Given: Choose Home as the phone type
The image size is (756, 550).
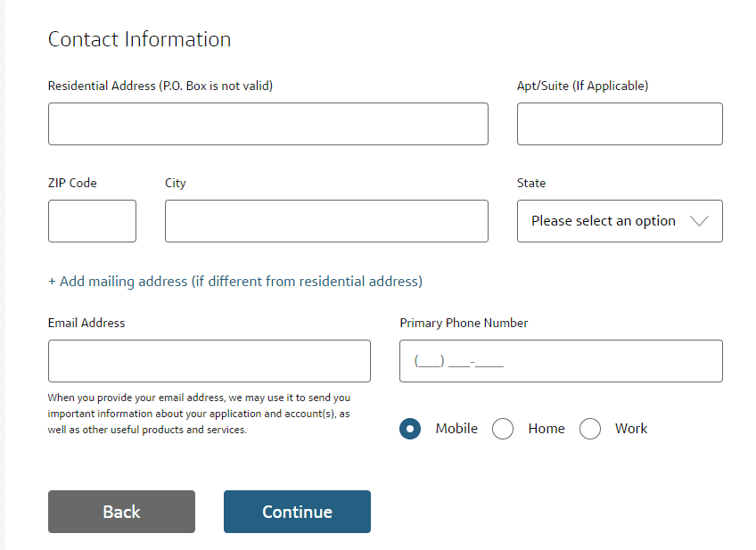Looking at the screenshot, I should click(x=503, y=429).
